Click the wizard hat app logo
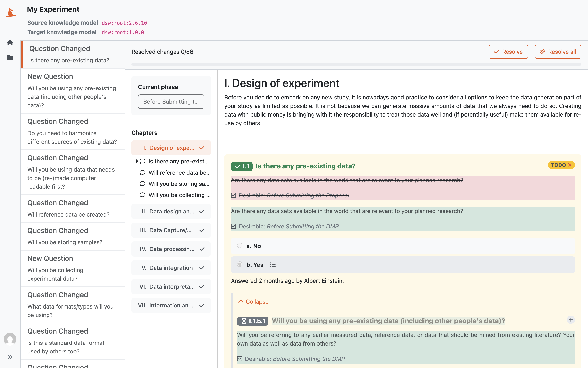Screen dimensions: 588x368 (10, 13)
